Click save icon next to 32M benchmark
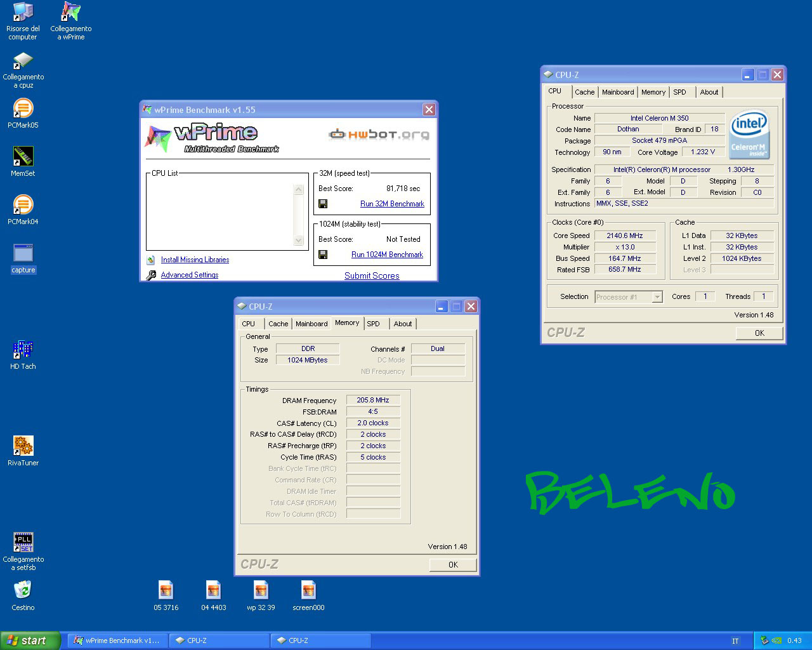The image size is (812, 650). click(323, 204)
